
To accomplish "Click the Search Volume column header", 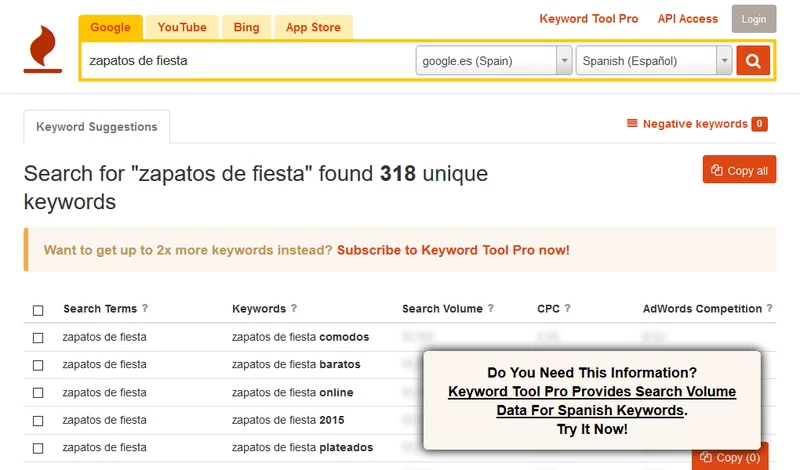I will 442,309.
